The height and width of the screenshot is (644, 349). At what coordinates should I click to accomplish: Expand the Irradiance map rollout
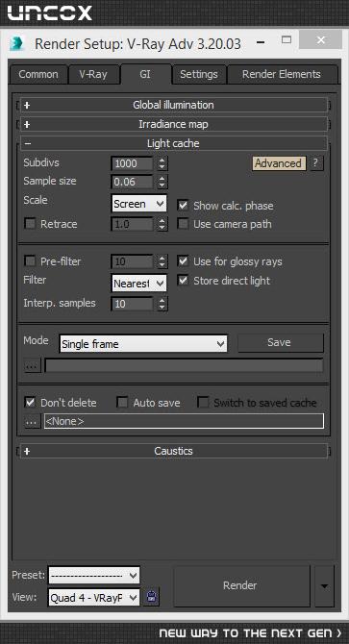174,124
